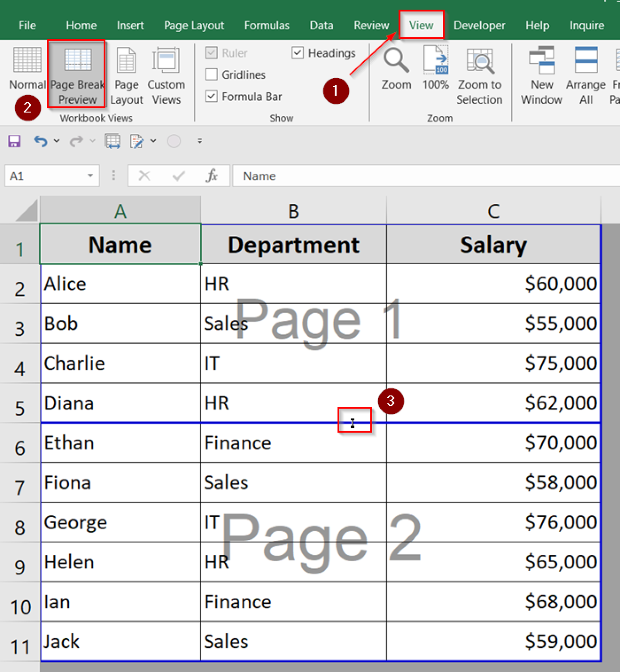Viewport: 620px width, 672px height.
Task: Switch to the Developer tab
Action: pyautogui.click(x=479, y=25)
